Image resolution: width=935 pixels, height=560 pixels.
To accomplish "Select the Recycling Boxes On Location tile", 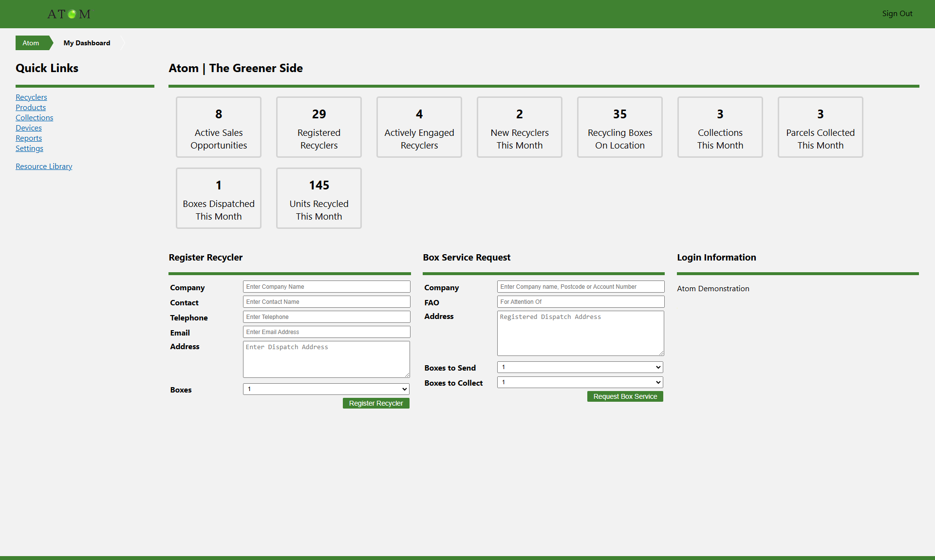I will (619, 127).
